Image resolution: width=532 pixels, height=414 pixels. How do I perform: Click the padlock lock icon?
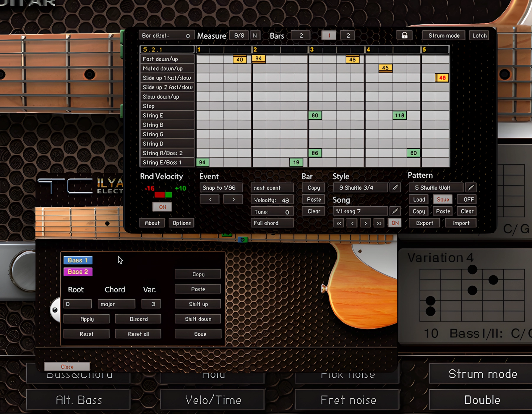pyautogui.click(x=404, y=35)
